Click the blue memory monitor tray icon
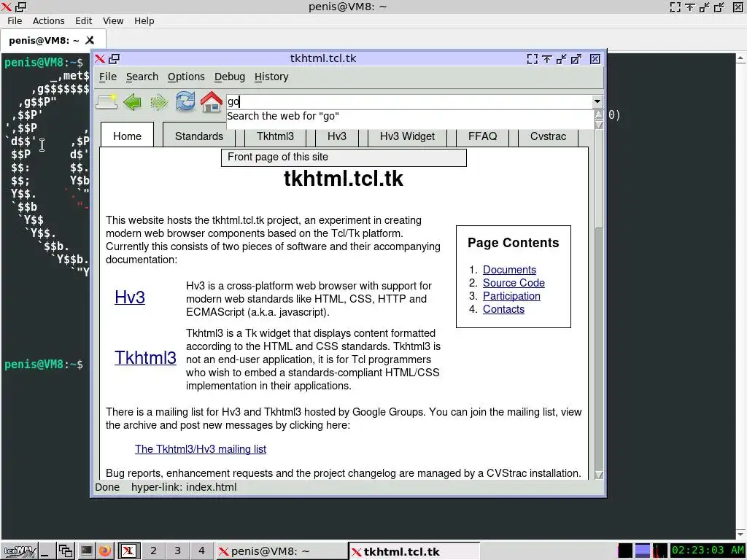The height and width of the screenshot is (560, 747). point(643,551)
